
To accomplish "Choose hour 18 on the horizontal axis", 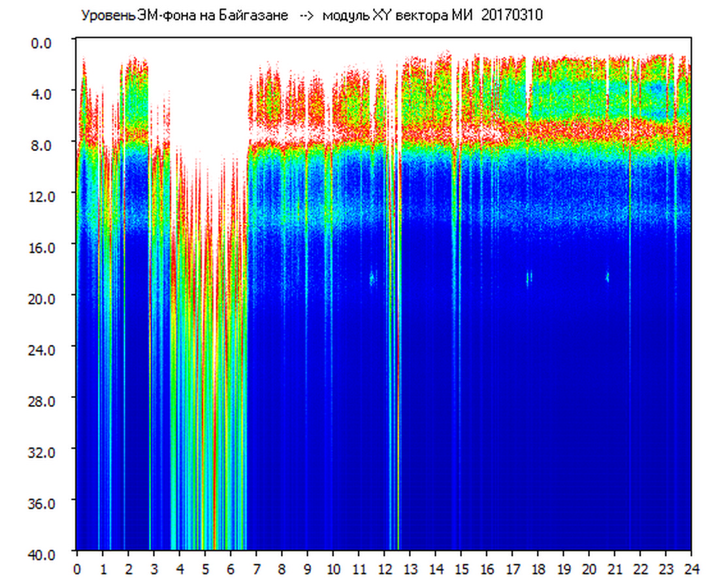I will (x=538, y=568).
